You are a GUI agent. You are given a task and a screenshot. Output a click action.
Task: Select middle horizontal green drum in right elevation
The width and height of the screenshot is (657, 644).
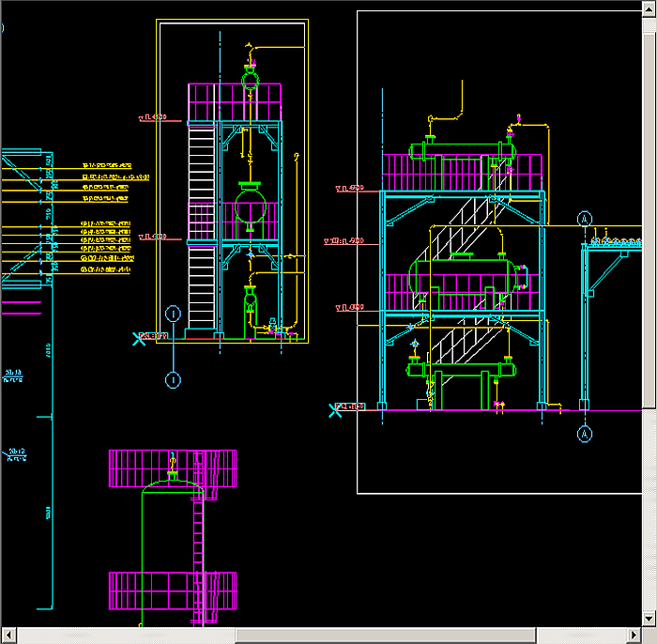pyautogui.click(x=460, y=276)
